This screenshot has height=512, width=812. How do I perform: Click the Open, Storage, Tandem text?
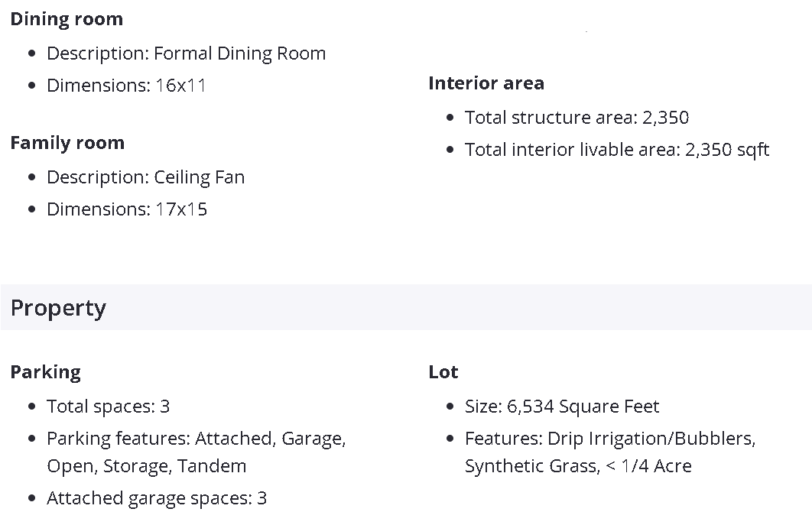146,466
